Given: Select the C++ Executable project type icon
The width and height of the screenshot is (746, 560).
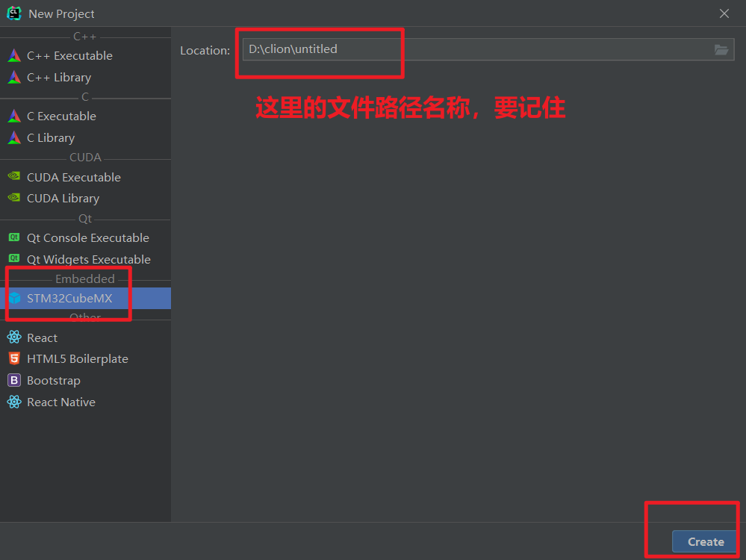Looking at the screenshot, I should [15, 55].
